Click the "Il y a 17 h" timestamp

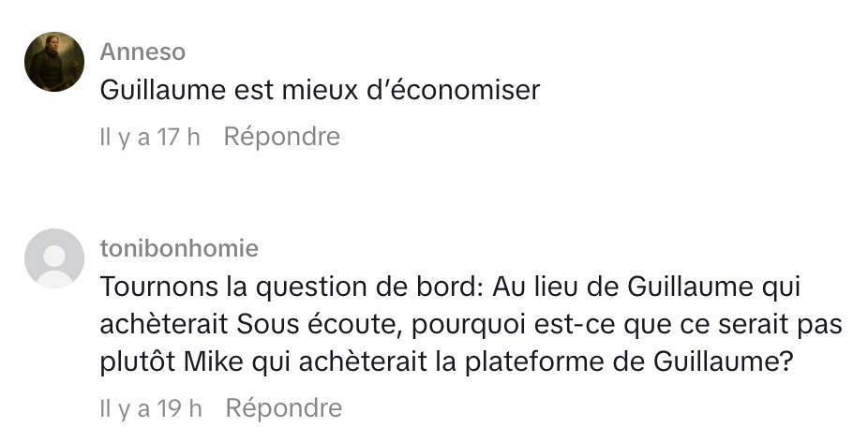tap(150, 137)
